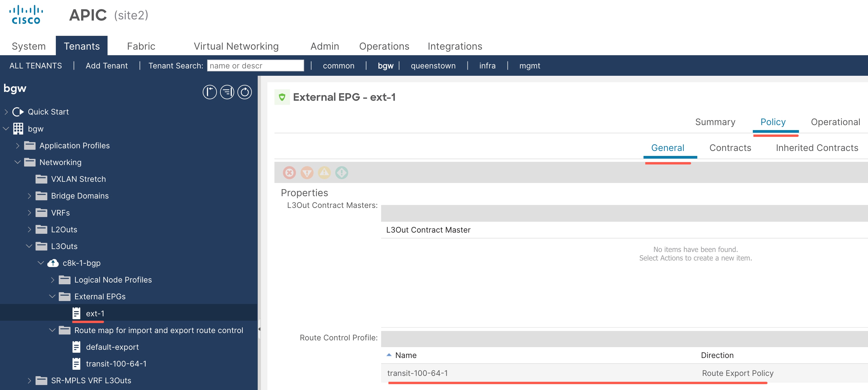Click Add Tenant link
Viewport: 868px width, 390px height.
pos(106,66)
